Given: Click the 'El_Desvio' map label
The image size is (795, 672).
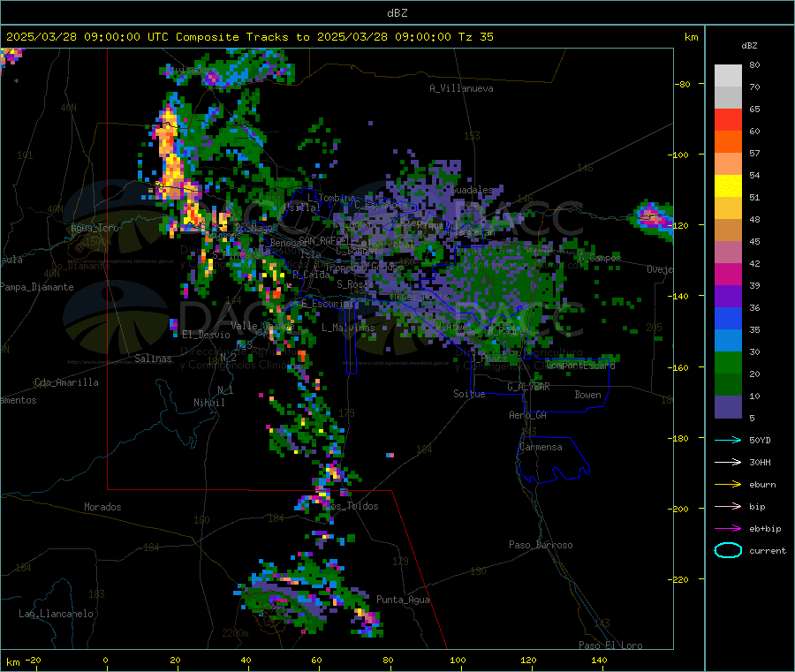Looking at the screenshot, I should [x=206, y=335].
